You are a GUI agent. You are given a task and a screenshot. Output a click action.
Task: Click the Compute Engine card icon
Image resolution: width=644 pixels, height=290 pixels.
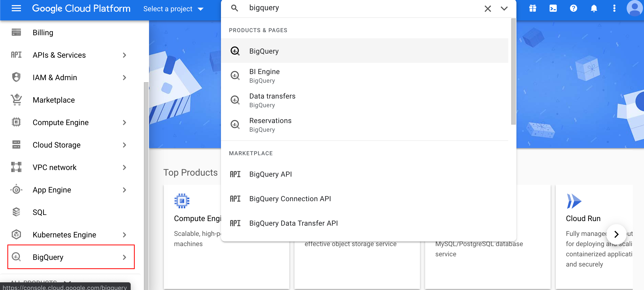pos(182,201)
